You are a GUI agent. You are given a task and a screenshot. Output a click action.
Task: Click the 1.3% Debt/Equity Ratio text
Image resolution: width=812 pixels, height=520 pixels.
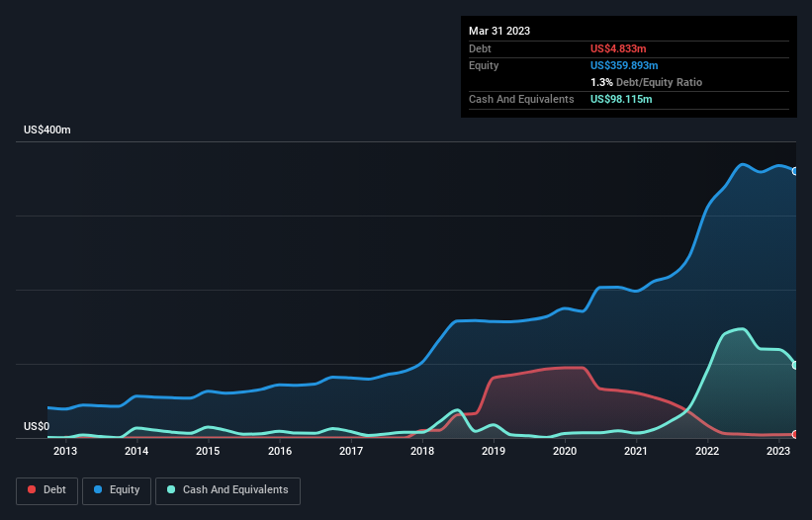646,82
